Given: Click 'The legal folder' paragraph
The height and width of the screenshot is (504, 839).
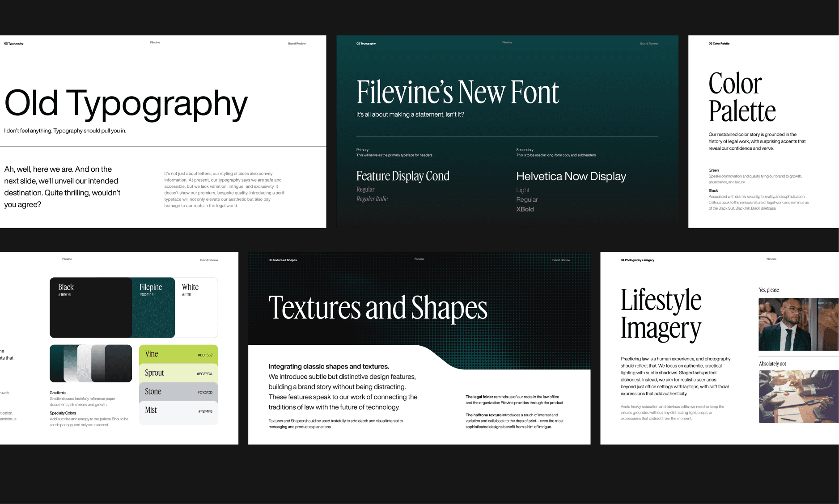Looking at the screenshot, I should coord(514,400).
